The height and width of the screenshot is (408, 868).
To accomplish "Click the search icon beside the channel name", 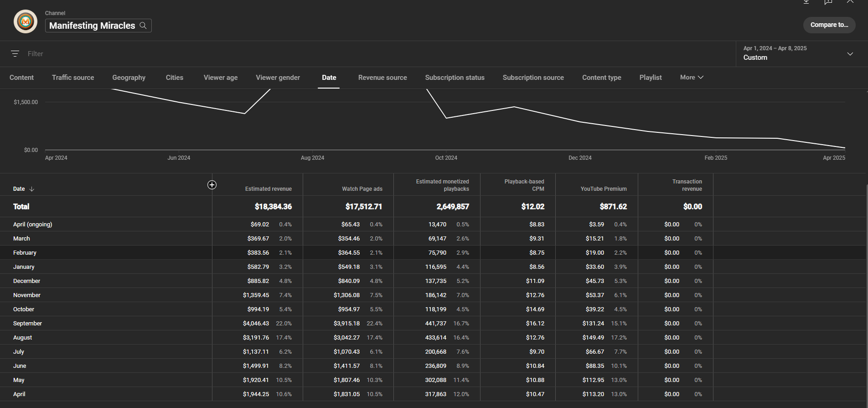I will point(143,26).
